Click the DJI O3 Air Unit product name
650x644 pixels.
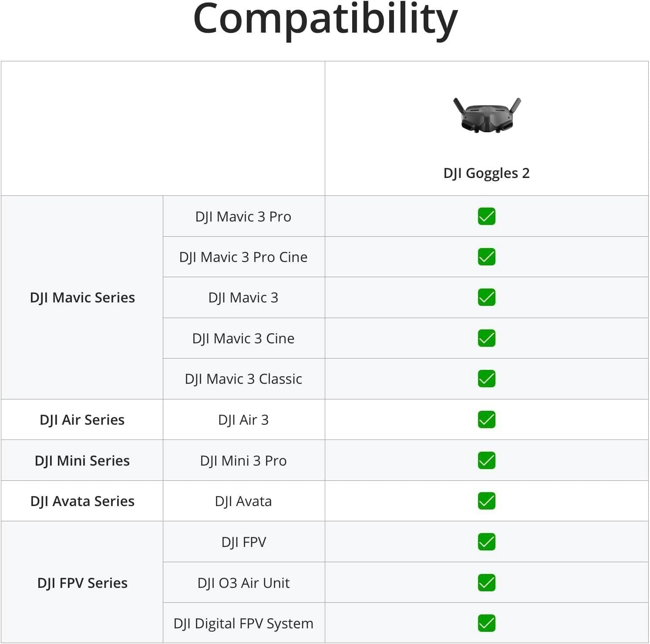click(x=243, y=583)
